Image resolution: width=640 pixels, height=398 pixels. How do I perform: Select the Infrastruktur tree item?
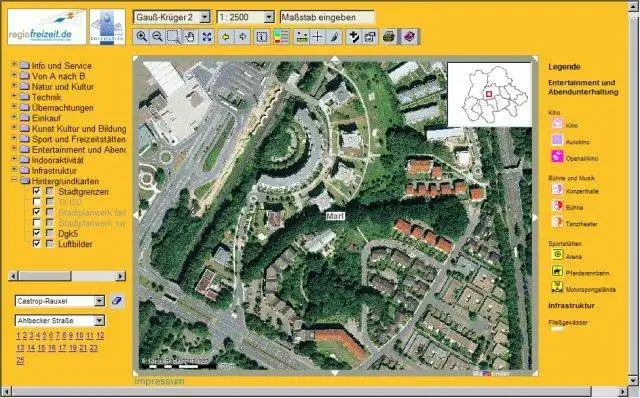(x=54, y=171)
